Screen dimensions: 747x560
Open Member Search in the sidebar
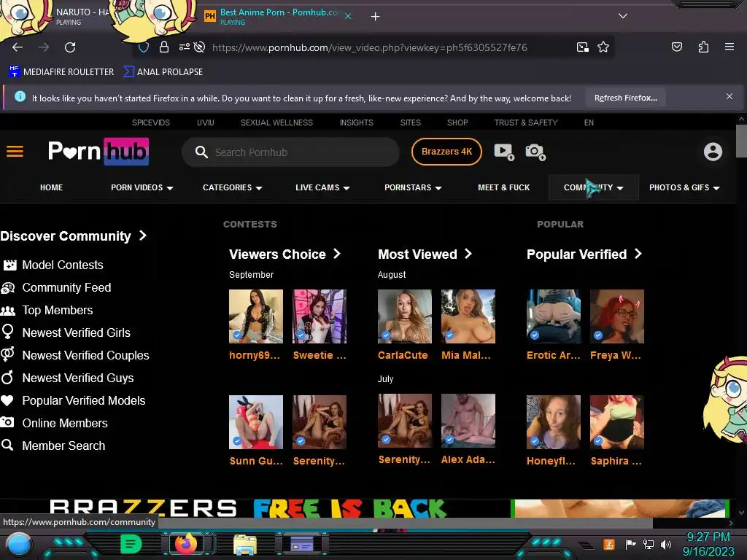63,446
